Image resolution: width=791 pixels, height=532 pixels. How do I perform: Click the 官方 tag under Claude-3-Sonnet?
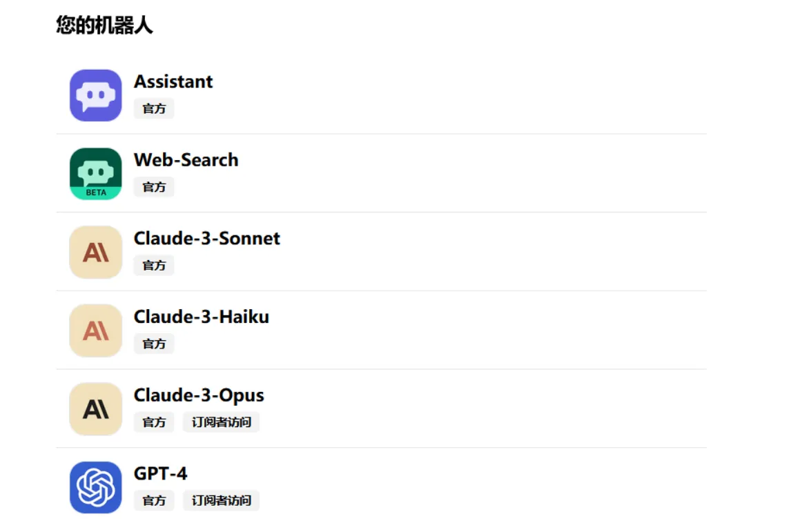(x=154, y=265)
